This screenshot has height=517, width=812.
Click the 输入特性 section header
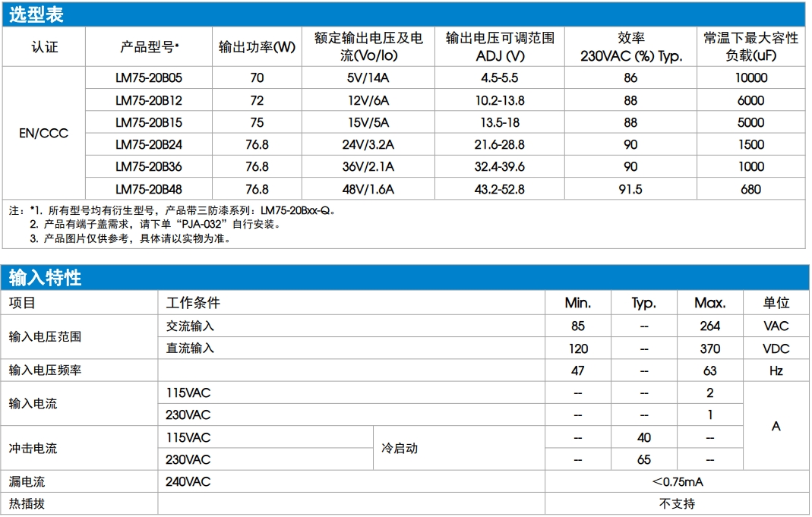[46, 278]
